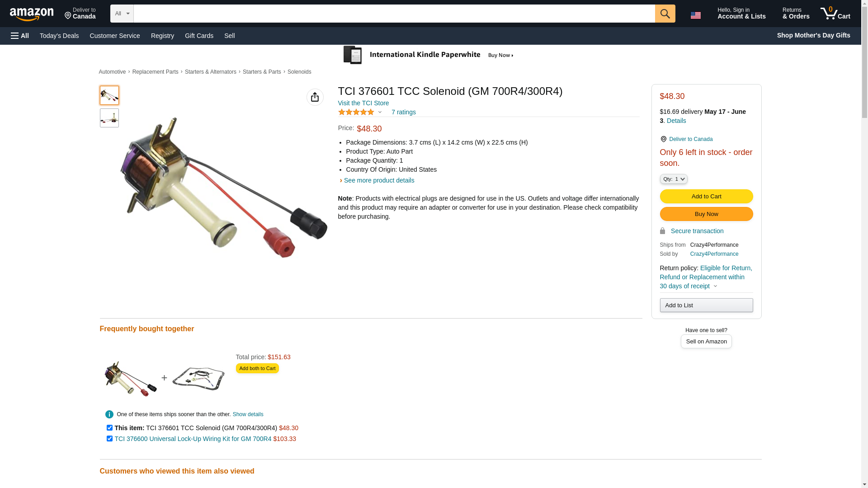Expand the return policy details chevron
Image resolution: width=868 pixels, height=488 pixels.
coord(715,286)
